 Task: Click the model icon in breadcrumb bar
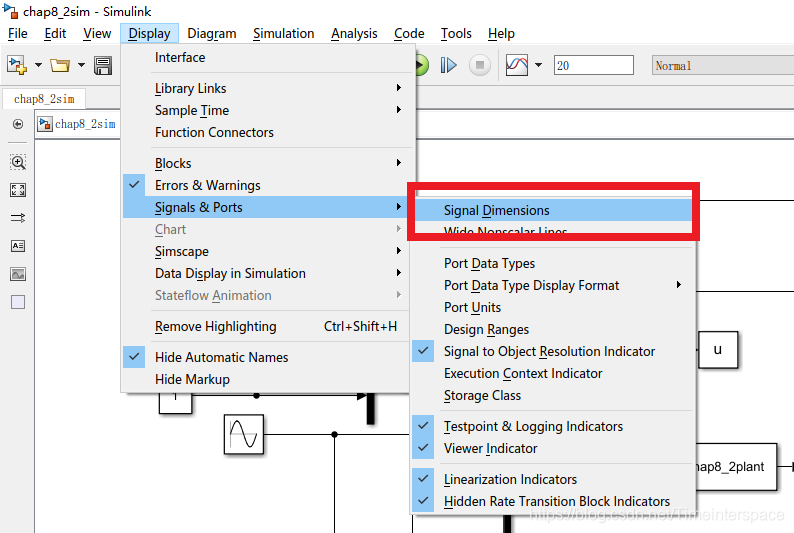(45, 124)
